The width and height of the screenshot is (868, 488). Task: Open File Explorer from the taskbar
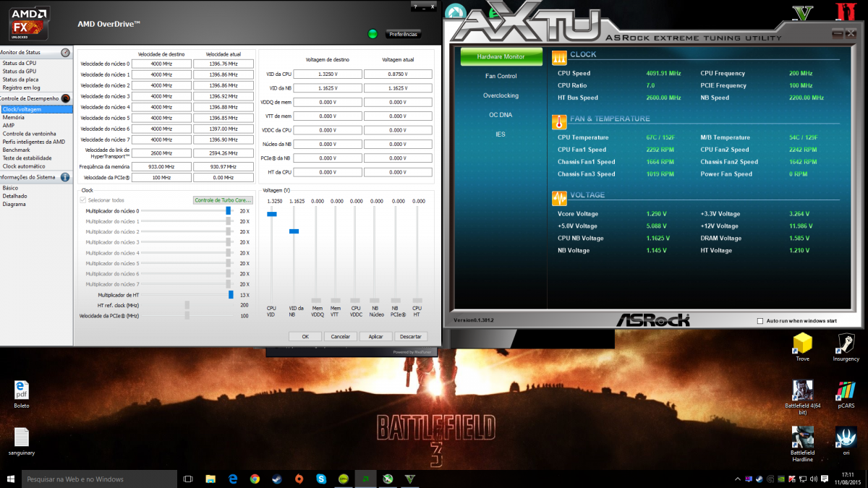(210, 479)
